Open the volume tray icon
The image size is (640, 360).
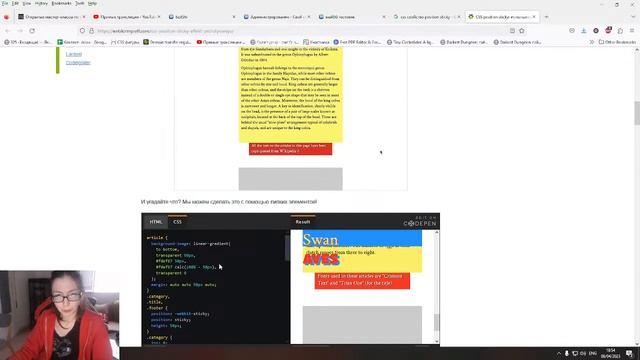[583, 353]
